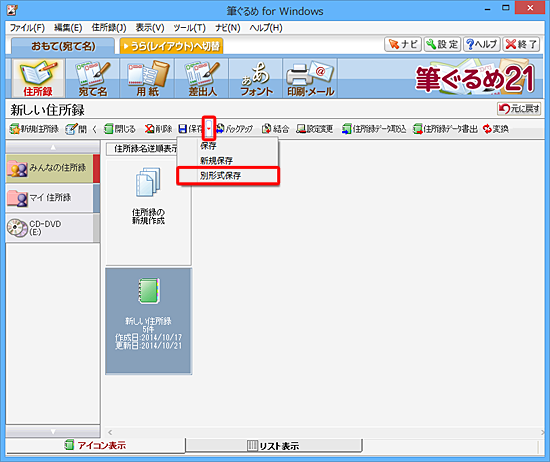
Task: Click the folder list scroll-up arrow
Action: pyautogui.click(x=53, y=147)
